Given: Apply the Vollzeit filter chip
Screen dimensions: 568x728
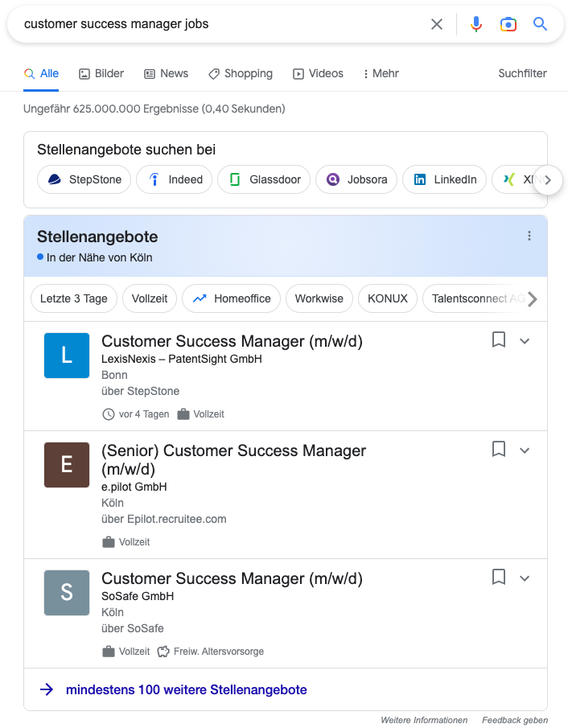Looking at the screenshot, I should (150, 298).
